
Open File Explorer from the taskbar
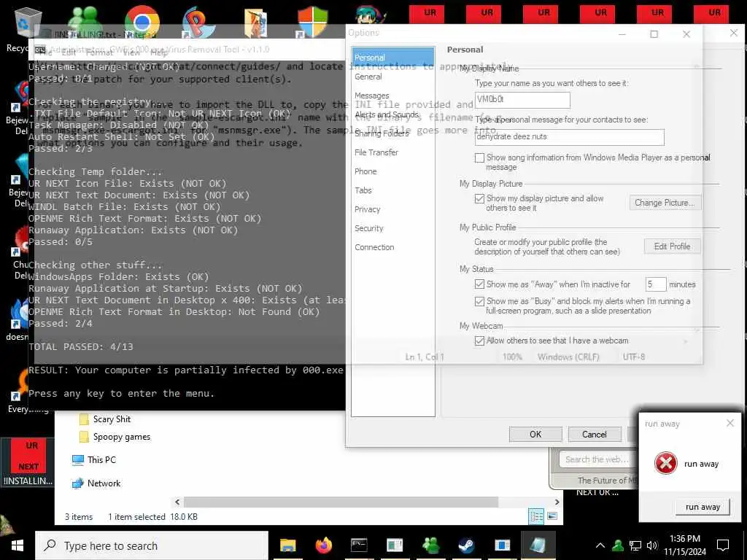287,545
